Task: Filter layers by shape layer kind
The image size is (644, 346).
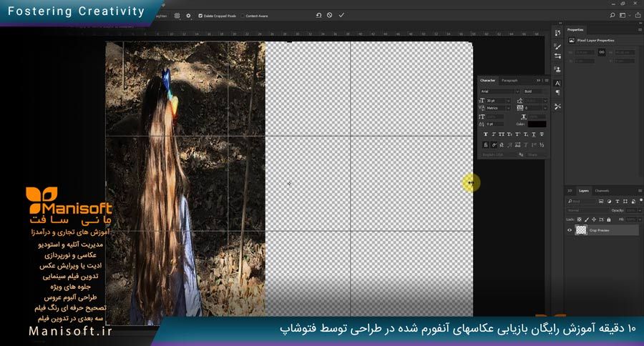Action: point(625,202)
